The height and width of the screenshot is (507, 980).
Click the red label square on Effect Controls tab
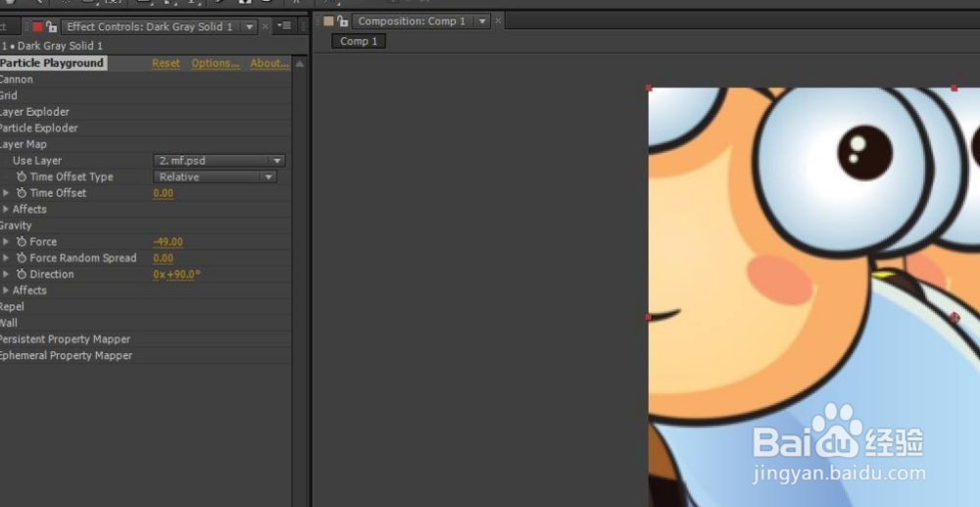point(37,26)
